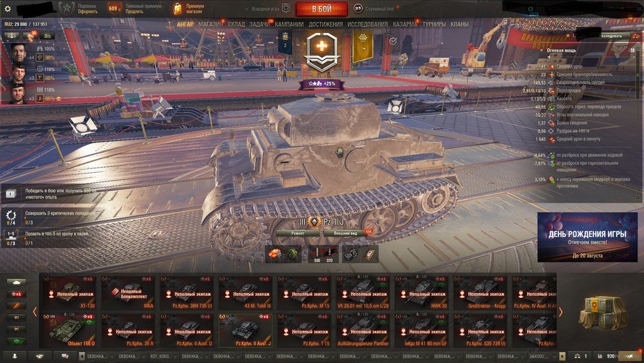Select the ammunition shells slot
The image size is (644, 363).
pos(323,255)
